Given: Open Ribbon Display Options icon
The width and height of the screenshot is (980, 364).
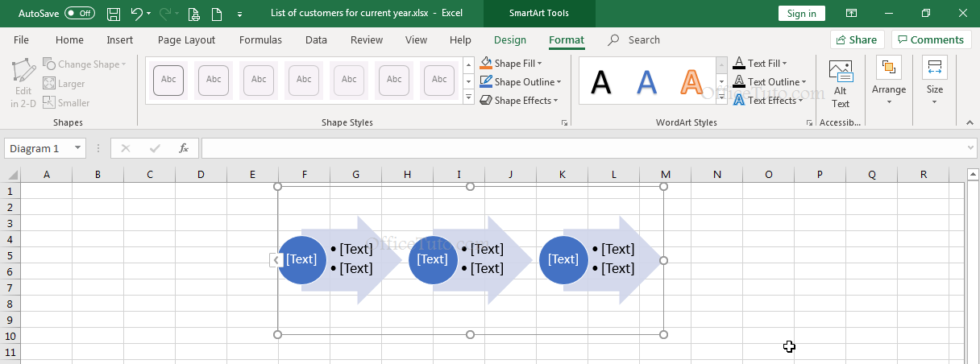Looking at the screenshot, I should coord(851,14).
